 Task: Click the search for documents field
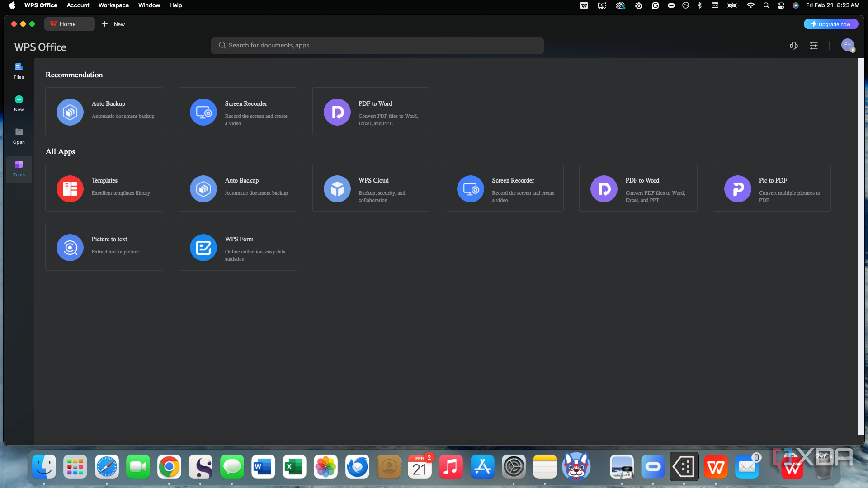377,46
